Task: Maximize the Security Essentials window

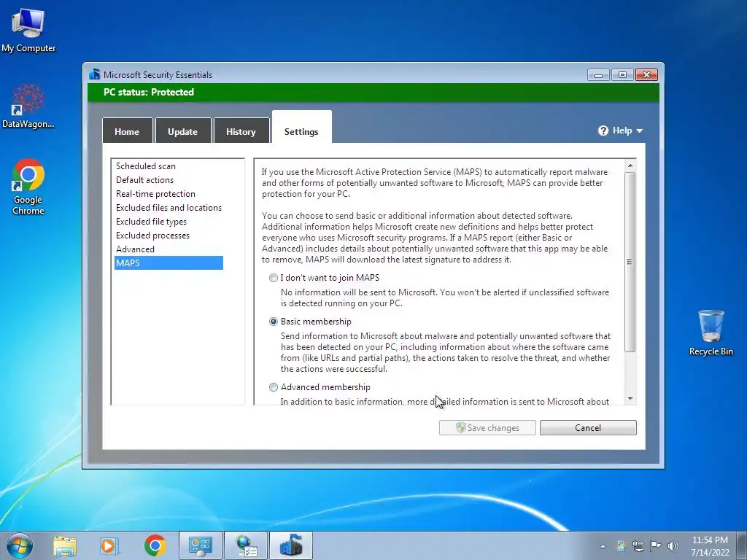Action: point(622,75)
